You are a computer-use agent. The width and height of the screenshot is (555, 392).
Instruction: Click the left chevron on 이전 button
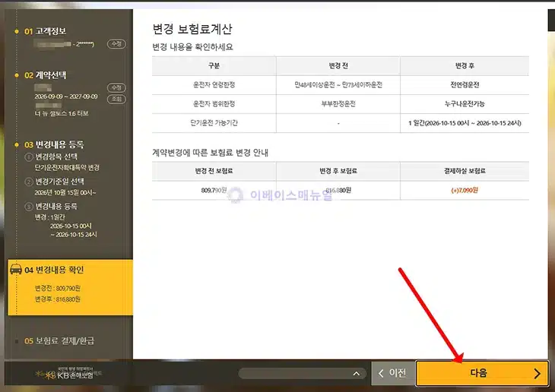(x=381, y=373)
